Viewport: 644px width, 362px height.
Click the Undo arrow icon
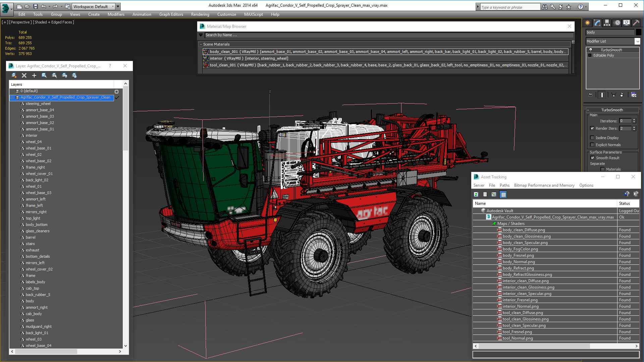[43, 6]
